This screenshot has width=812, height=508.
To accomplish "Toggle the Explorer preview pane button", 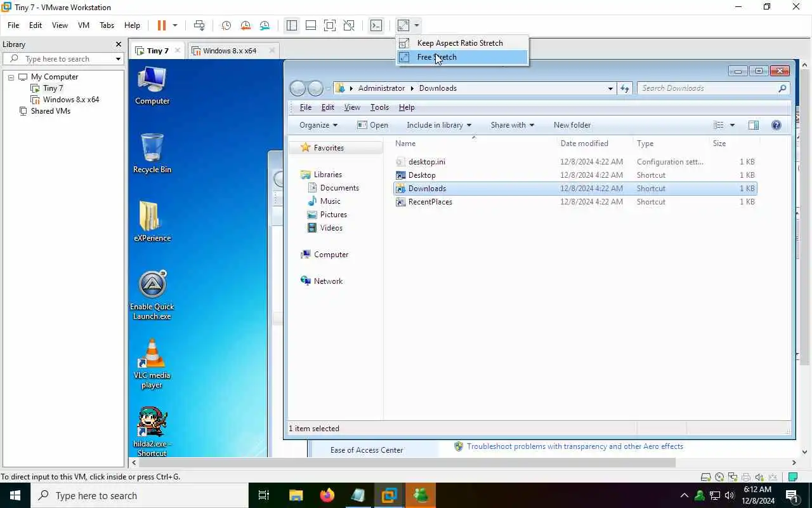I will (754, 125).
